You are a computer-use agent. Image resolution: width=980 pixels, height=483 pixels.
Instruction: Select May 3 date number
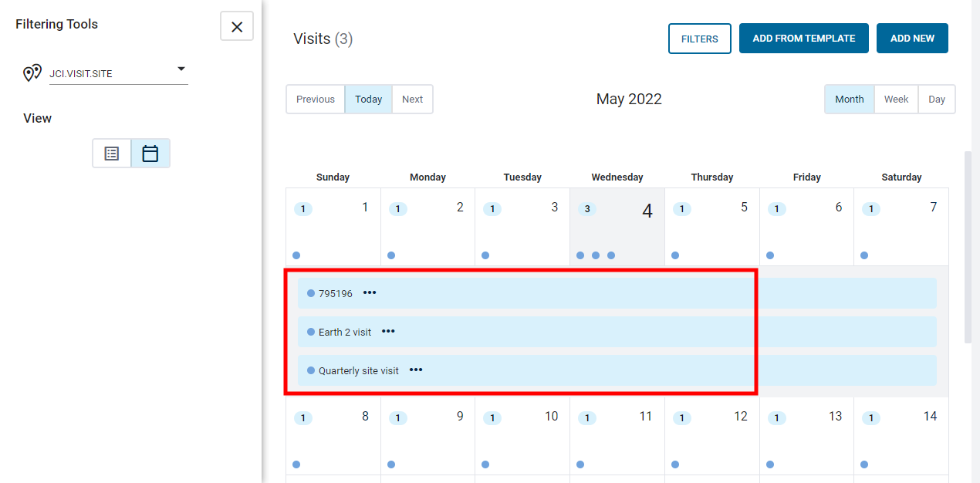pos(554,208)
